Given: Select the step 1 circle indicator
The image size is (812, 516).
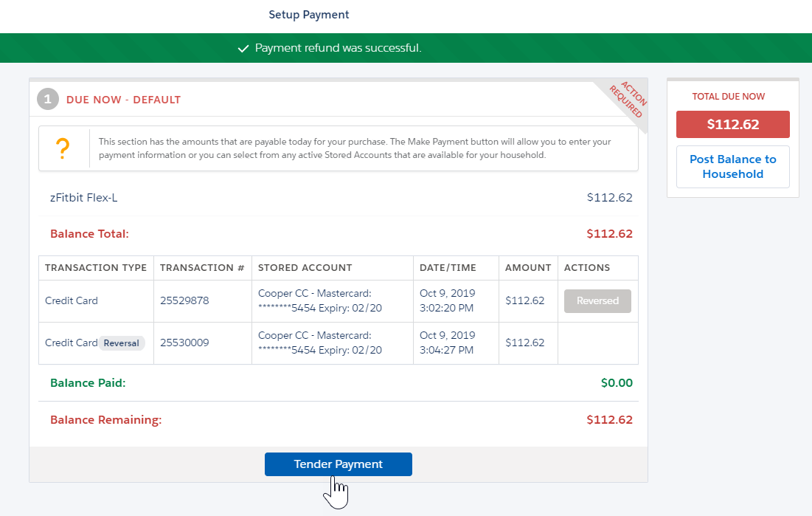Looking at the screenshot, I should pyautogui.click(x=47, y=98).
